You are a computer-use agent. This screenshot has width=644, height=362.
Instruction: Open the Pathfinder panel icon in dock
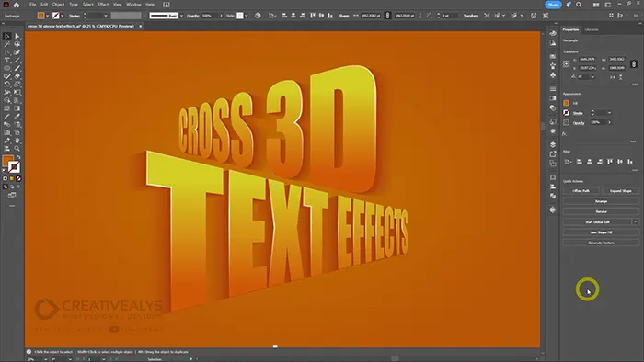553,196
